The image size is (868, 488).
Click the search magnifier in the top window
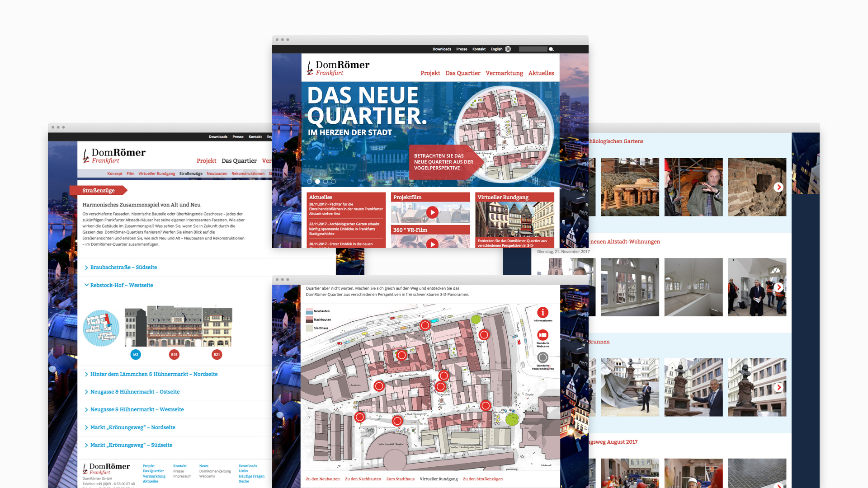[551, 49]
